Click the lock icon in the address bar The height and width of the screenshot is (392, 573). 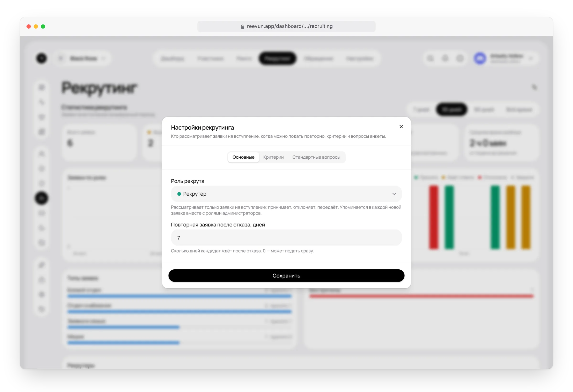(x=242, y=27)
